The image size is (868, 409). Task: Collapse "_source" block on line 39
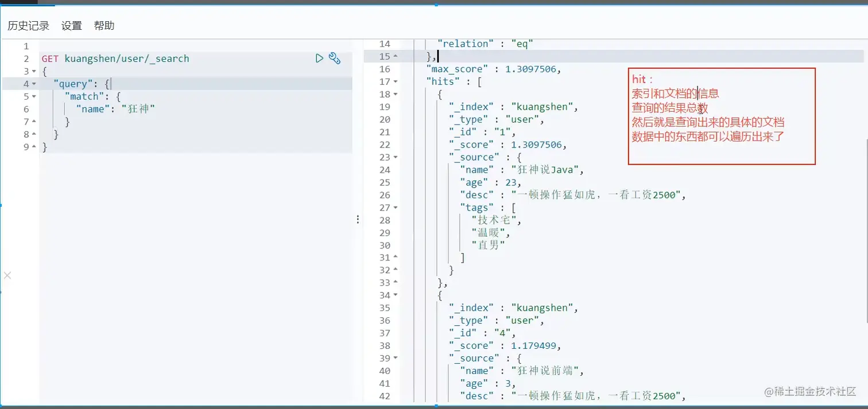coord(396,358)
